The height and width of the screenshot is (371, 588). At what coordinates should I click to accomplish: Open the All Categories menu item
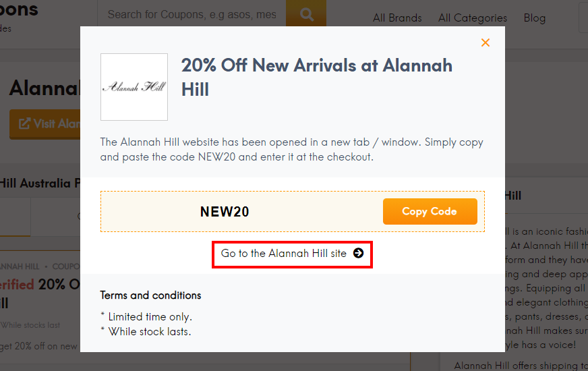point(473,18)
